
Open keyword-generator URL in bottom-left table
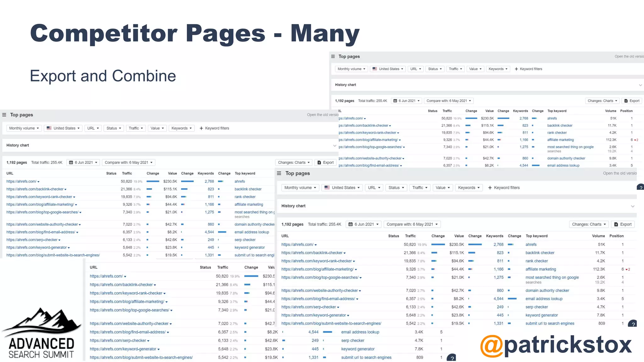[123, 349]
